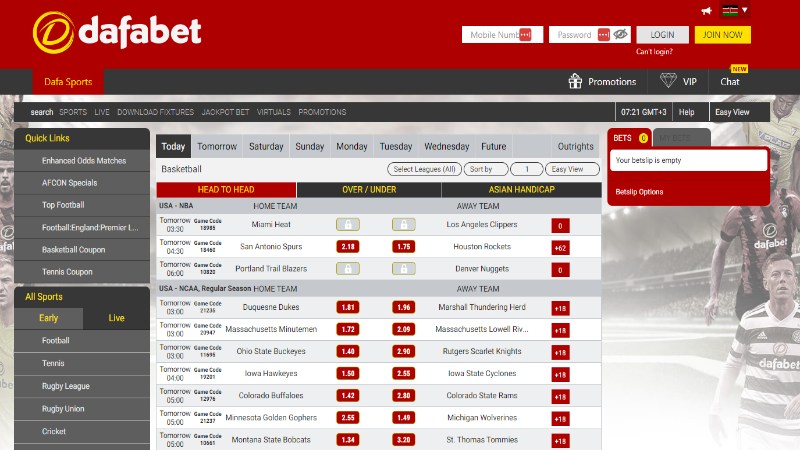Click Miami Heat locked odds padlock
Image resolution: width=800 pixels, height=450 pixels.
click(x=347, y=225)
